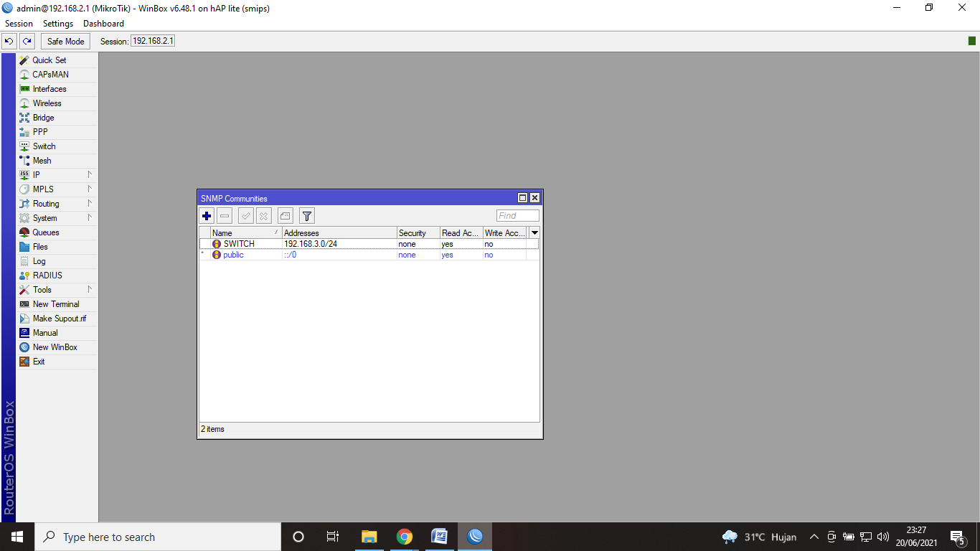
Task: Disable selected community with X button
Action: (264, 216)
